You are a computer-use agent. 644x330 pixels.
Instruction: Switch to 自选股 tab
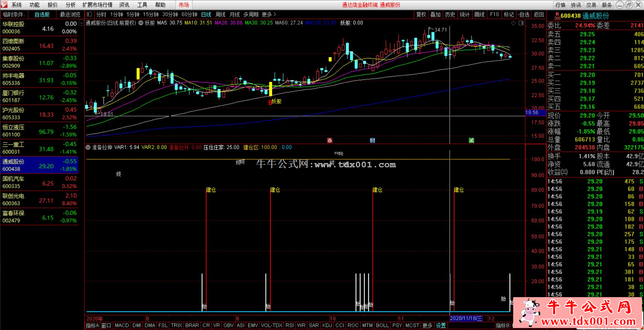click(x=42, y=14)
